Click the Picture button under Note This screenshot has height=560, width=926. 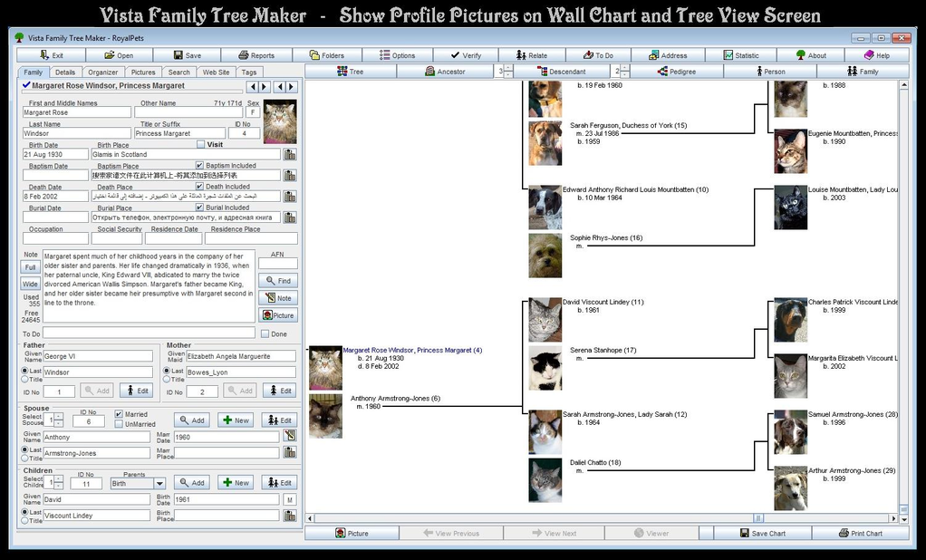(277, 314)
